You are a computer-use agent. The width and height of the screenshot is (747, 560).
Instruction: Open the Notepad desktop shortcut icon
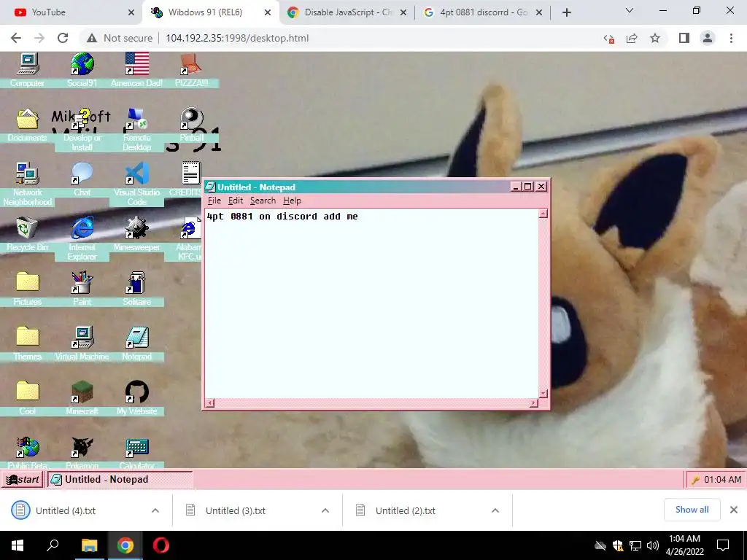pyautogui.click(x=137, y=338)
